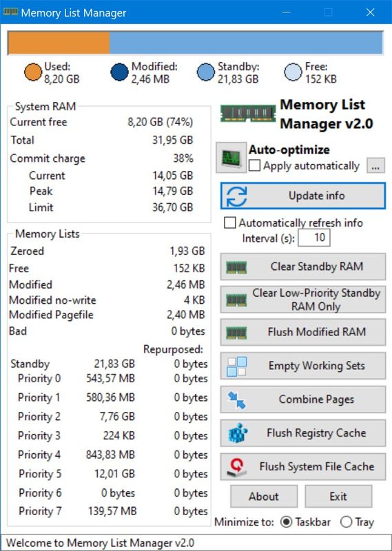Click the Auto-optimize monitor icon button
Image resolution: width=392 pixels, height=551 pixels.
[x=231, y=158]
